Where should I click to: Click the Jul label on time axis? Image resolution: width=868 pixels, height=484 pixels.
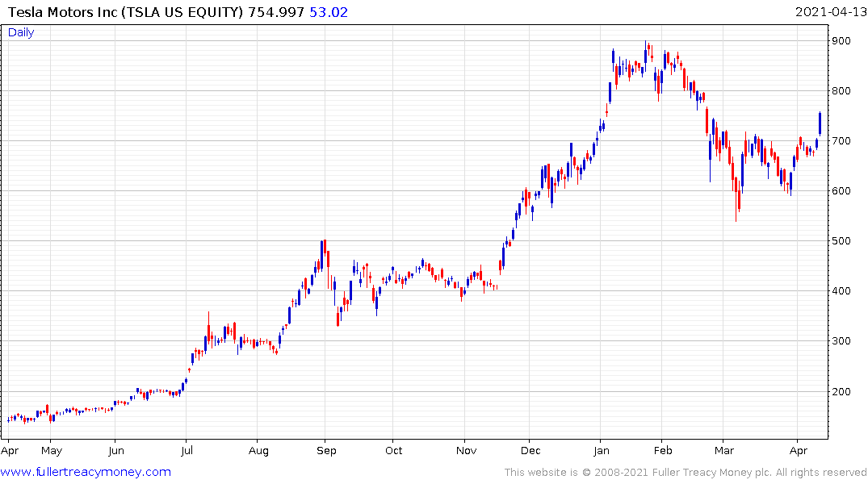click(x=187, y=451)
